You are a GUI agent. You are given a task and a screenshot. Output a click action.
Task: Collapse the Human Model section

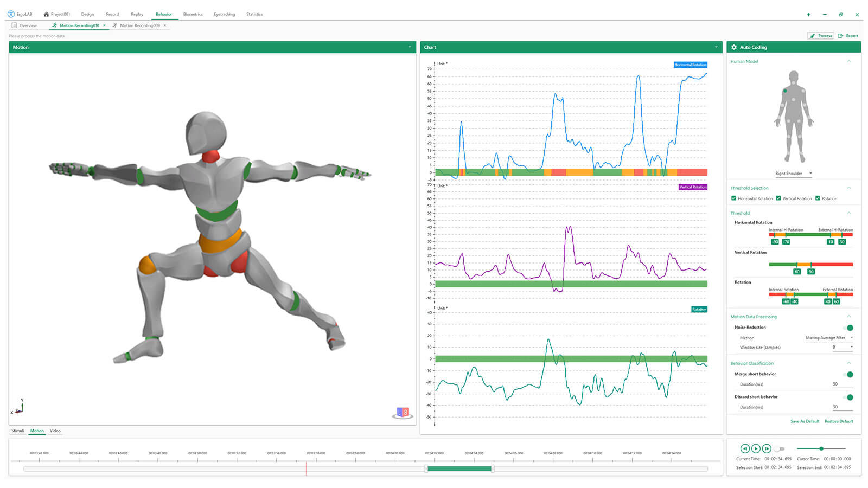point(849,61)
